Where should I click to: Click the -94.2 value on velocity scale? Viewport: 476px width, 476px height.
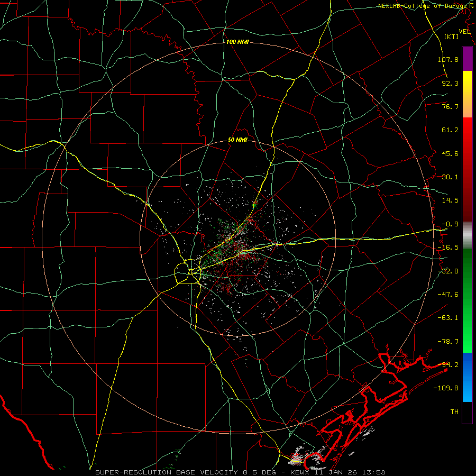coord(448,365)
